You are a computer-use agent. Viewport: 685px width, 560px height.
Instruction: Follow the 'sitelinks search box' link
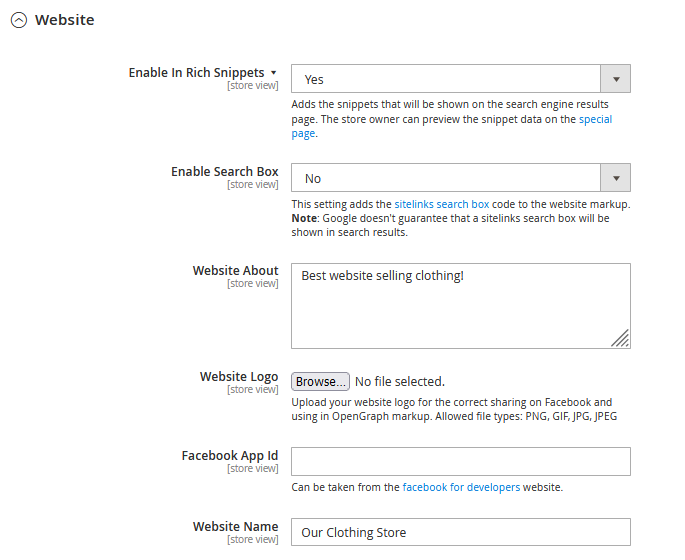[x=441, y=204]
